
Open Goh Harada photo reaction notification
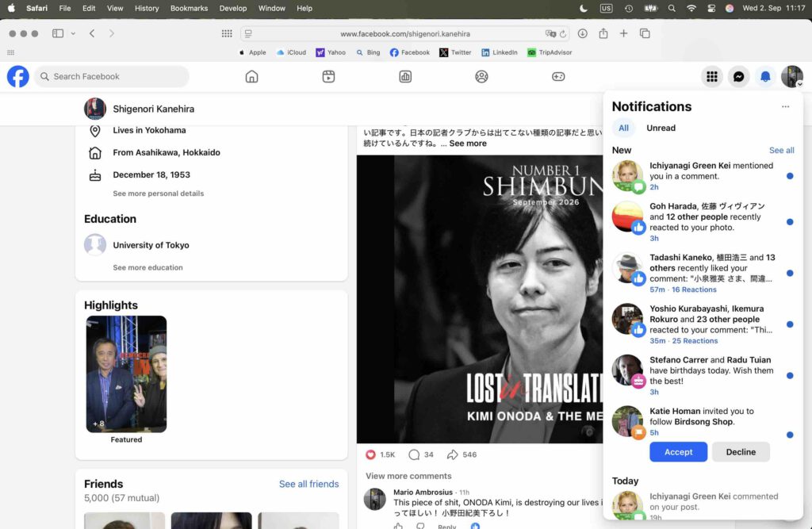coord(703,222)
